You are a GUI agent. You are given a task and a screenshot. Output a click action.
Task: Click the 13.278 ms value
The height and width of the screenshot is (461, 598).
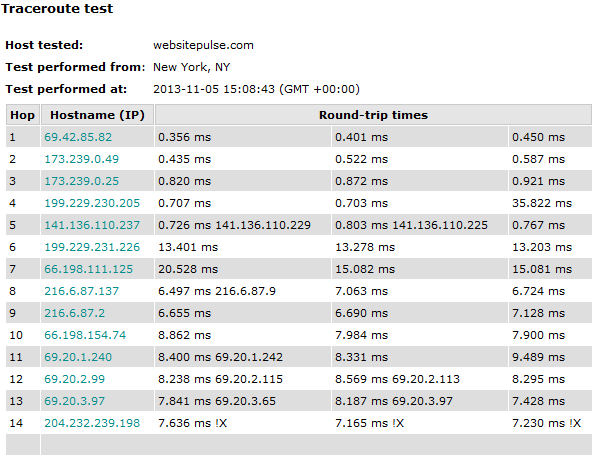(x=365, y=247)
